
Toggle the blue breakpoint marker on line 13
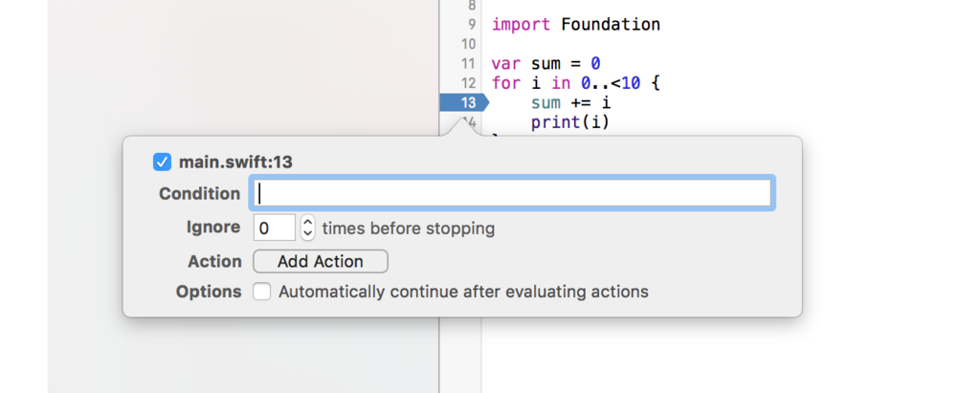pyautogui.click(x=464, y=102)
